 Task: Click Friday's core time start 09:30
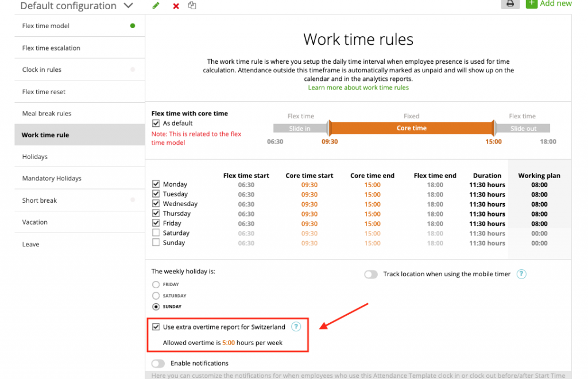click(x=310, y=224)
